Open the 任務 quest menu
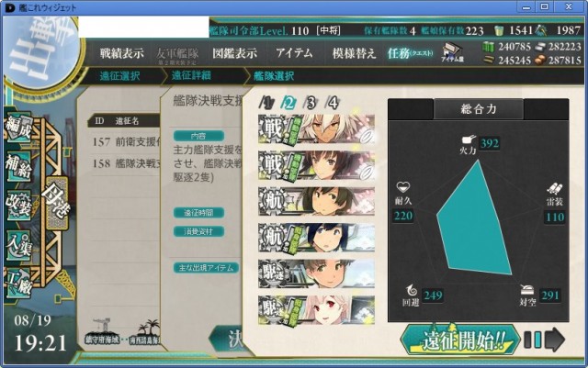Viewport: 588px width, 368px height. click(x=411, y=53)
